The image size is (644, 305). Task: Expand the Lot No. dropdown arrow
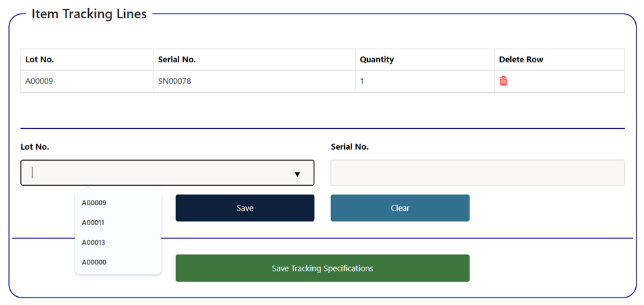tap(297, 174)
